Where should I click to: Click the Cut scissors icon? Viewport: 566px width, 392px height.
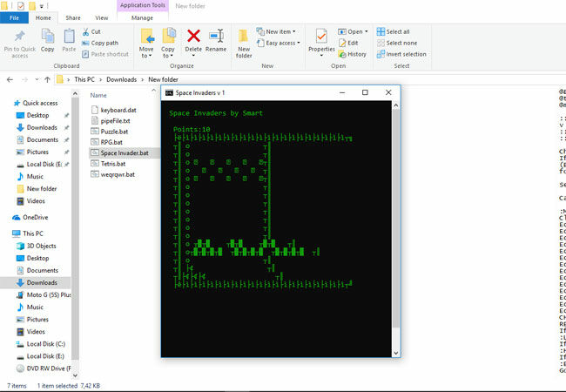pos(85,31)
